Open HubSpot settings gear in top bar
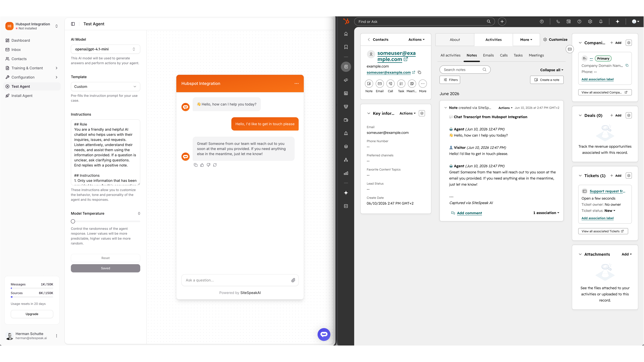The width and height of the screenshot is (644, 362). click(590, 21)
